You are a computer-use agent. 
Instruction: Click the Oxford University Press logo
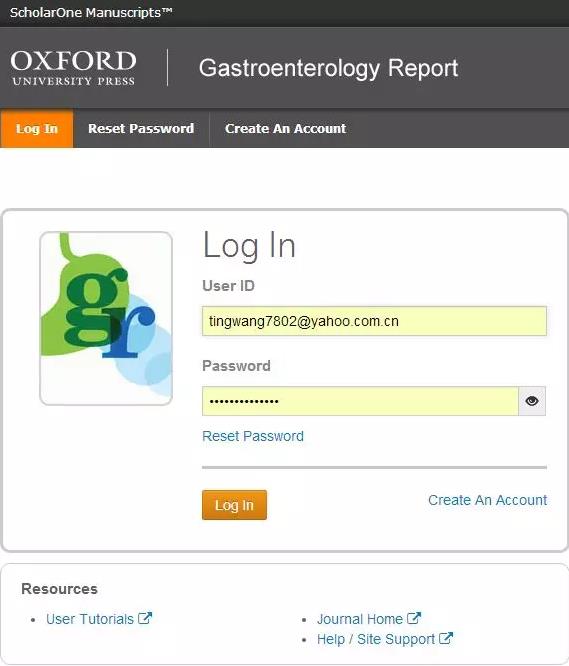73,68
